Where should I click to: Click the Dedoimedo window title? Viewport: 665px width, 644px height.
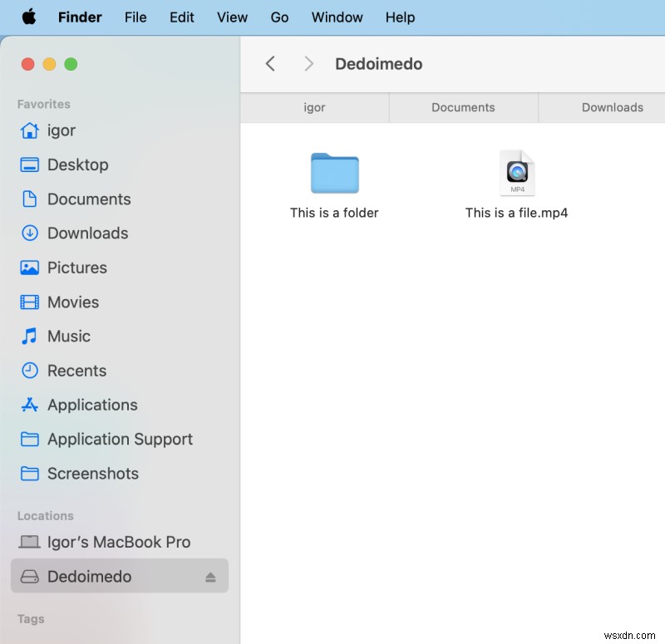(379, 64)
